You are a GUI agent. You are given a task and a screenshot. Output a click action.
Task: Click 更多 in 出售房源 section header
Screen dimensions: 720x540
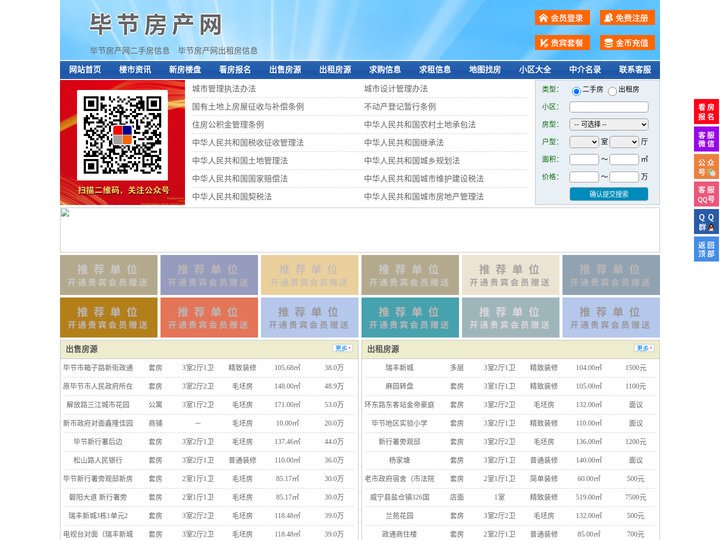pyautogui.click(x=343, y=349)
